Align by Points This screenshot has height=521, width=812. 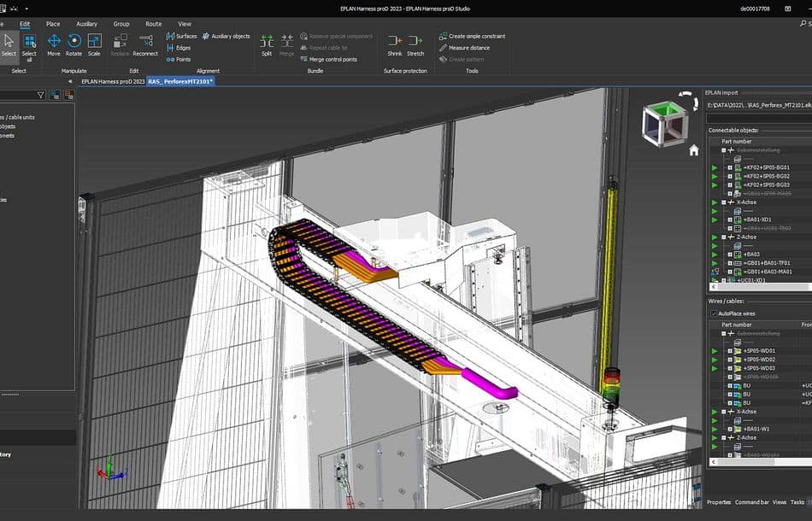coord(179,60)
